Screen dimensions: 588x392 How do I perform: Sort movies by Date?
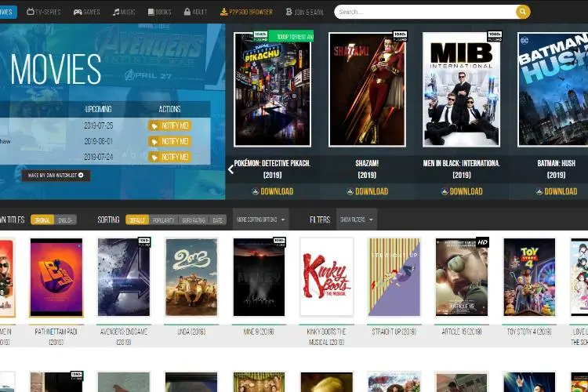click(218, 220)
